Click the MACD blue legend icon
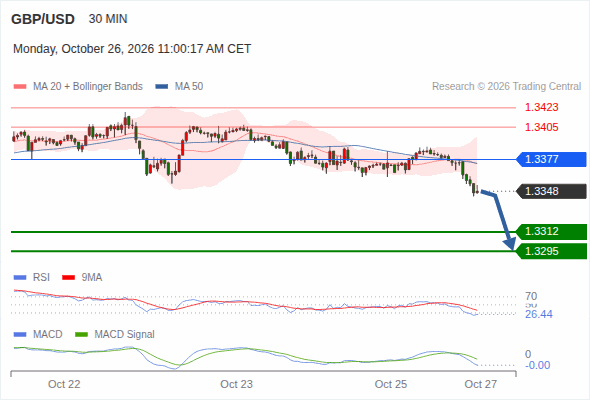The width and height of the screenshot is (590, 400). [x=20, y=335]
